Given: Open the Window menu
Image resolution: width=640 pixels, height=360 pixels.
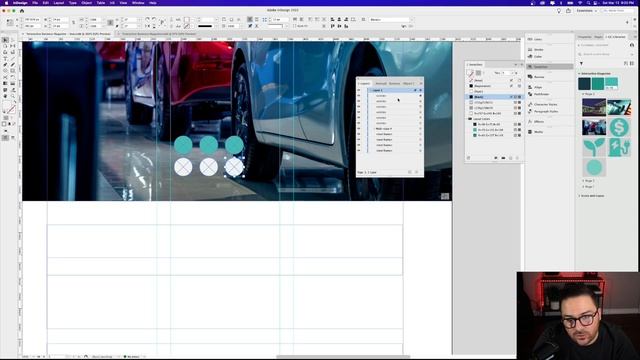Looking at the screenshot, I should point(138,2).
